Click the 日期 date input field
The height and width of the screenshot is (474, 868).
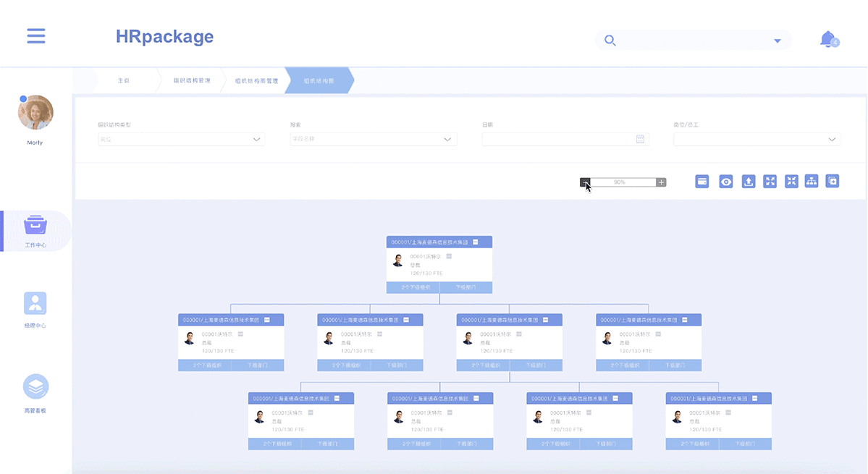click(x=565, y=140)
